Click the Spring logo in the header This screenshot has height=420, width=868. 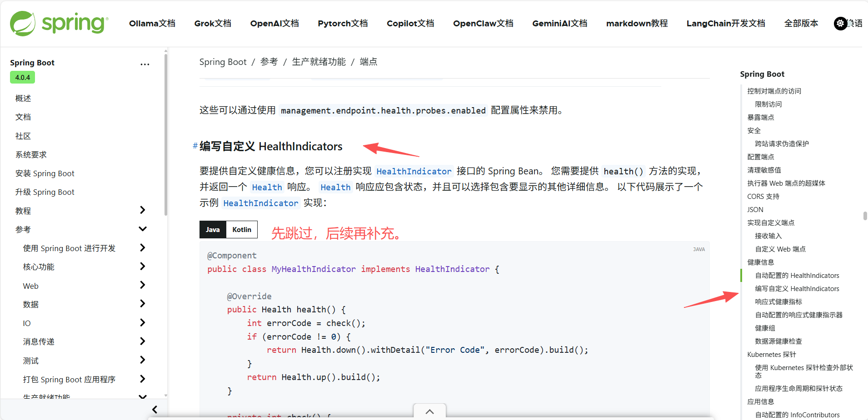[x=59, y=23]
